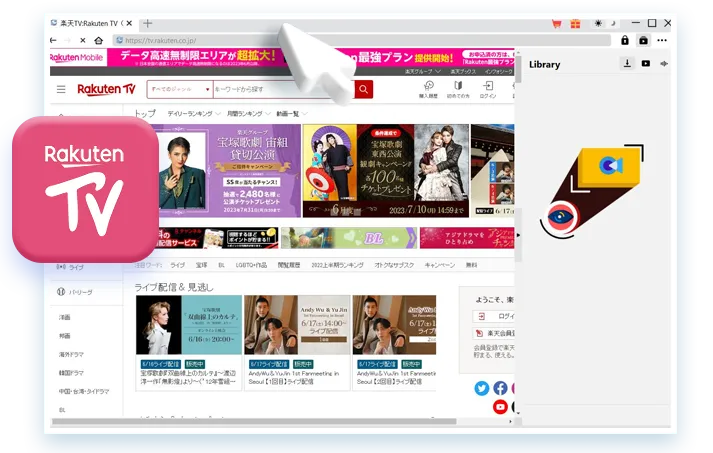Go forward with the right arrow button
Viewport: 713px width, 453px height.
click(x=68, y=40)
